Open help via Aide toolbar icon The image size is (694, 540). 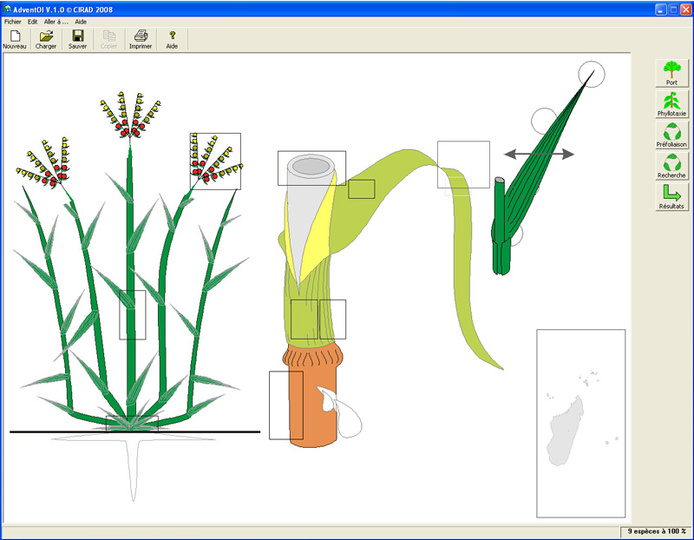(172, 39)
